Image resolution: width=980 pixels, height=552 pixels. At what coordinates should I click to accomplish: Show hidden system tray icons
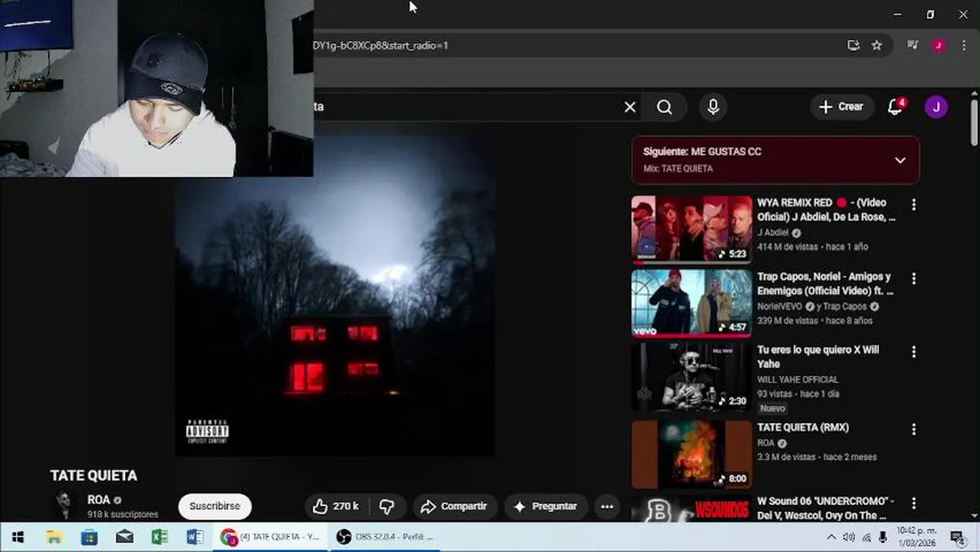(x=831, y=537)
